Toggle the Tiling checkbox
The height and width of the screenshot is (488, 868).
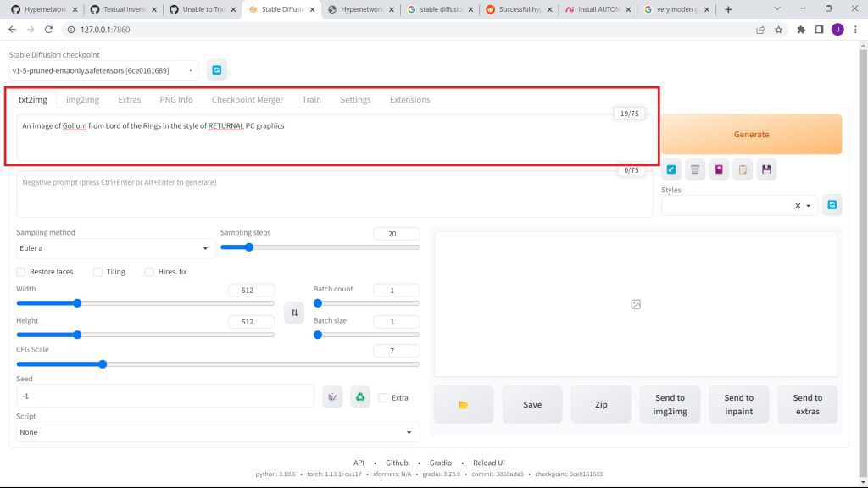tap(97, 272)
